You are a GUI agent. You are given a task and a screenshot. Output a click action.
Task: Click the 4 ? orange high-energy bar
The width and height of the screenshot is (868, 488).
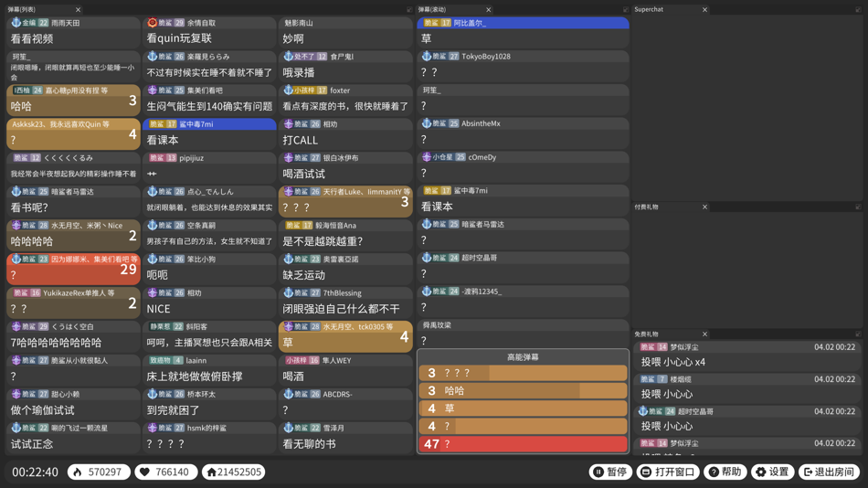523,426
